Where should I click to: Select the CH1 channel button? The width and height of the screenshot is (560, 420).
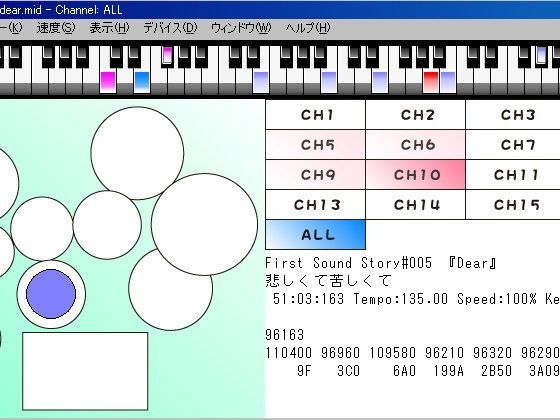(x=316, y=115)
